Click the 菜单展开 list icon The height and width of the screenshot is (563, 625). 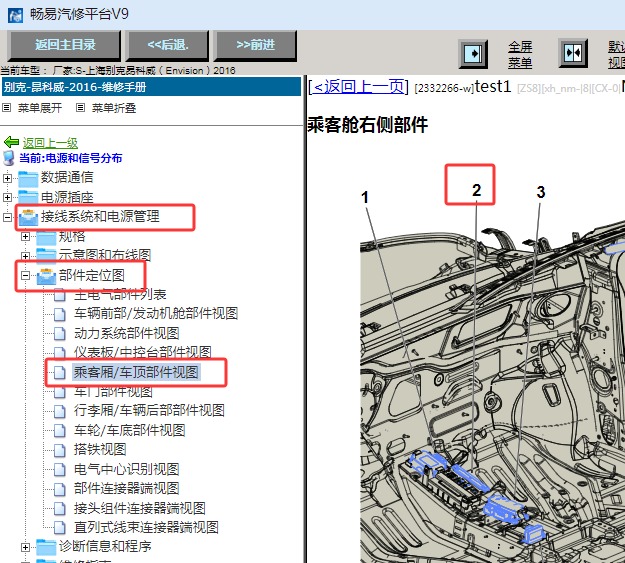click(6, 108)
